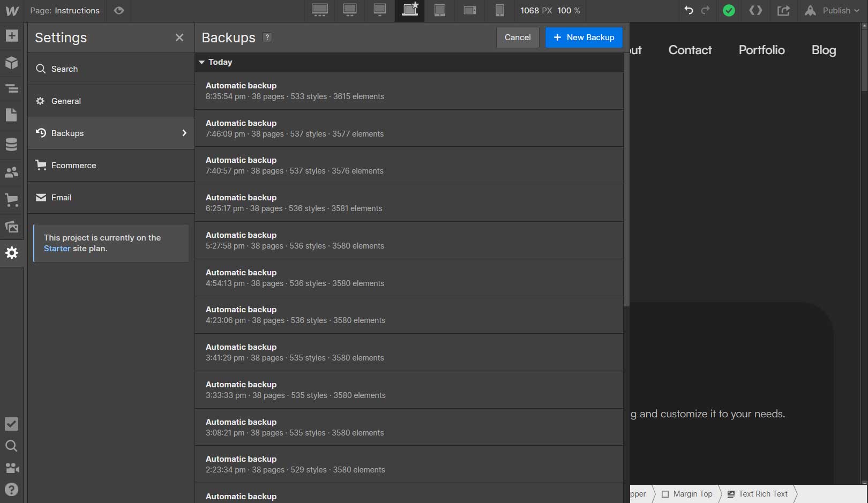Select the base desktop breakpoint with star
The image size is (868, 503).
[410, 10]
